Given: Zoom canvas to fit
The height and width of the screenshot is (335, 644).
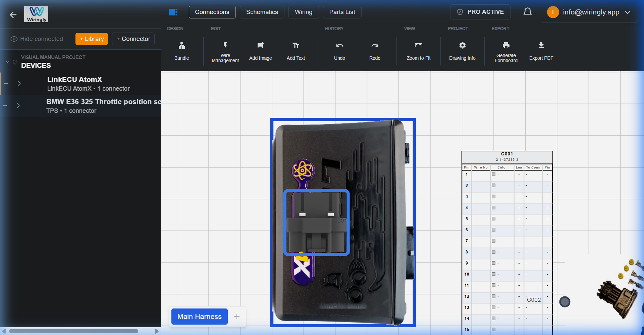Looking at the screenshot, I should 419,51.
